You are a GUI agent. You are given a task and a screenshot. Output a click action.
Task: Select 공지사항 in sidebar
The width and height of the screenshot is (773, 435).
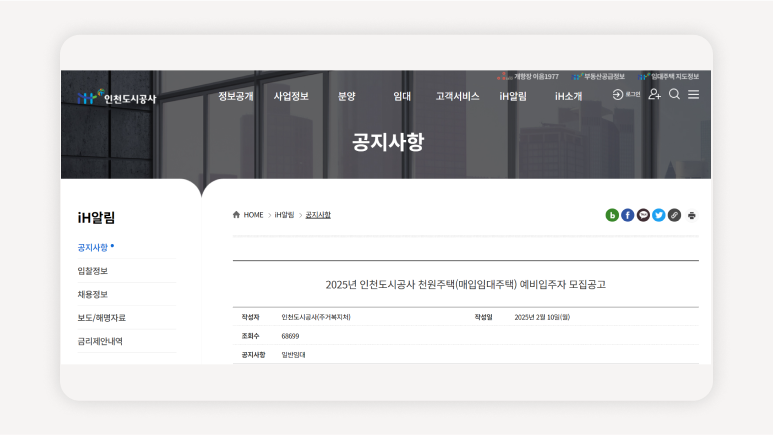[93, 248]
